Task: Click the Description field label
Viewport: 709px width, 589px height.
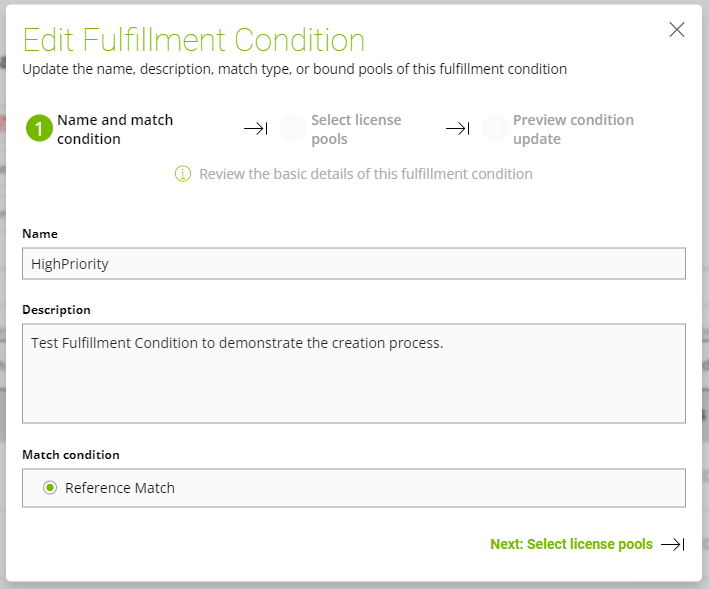Action: point(56,310)
